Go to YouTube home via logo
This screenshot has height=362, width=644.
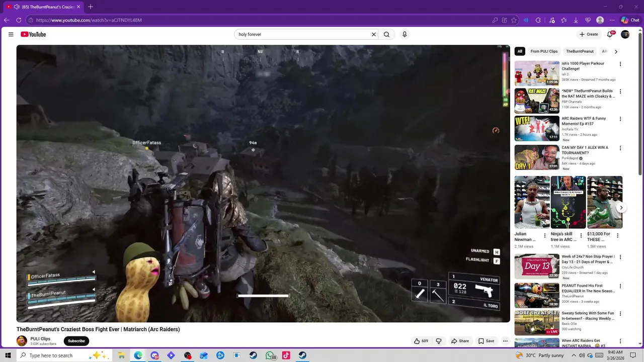point(33,34)
